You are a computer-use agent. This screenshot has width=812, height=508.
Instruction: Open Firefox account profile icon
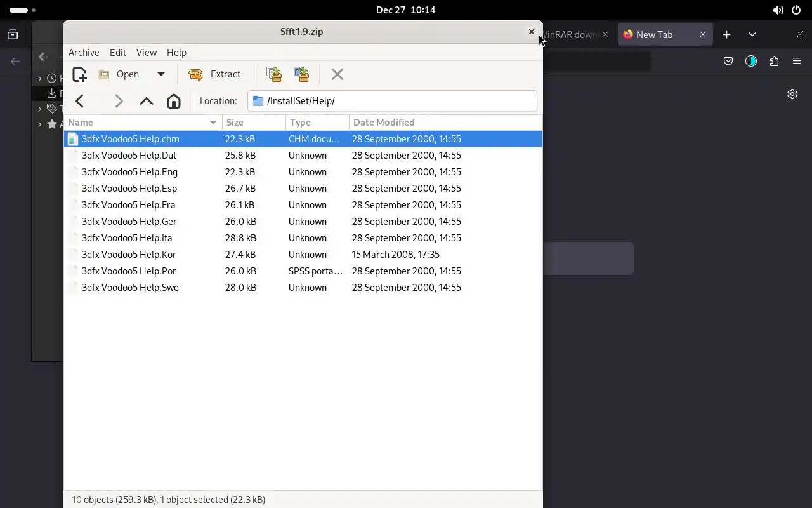coord(751,62)
